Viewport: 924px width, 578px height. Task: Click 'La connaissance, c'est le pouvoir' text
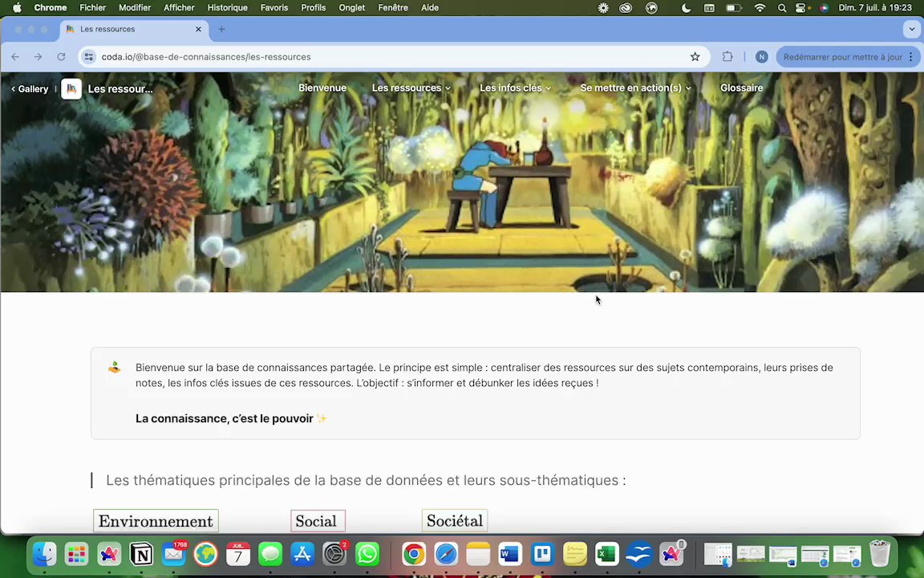pyautogui.click(x=225, y=419)
